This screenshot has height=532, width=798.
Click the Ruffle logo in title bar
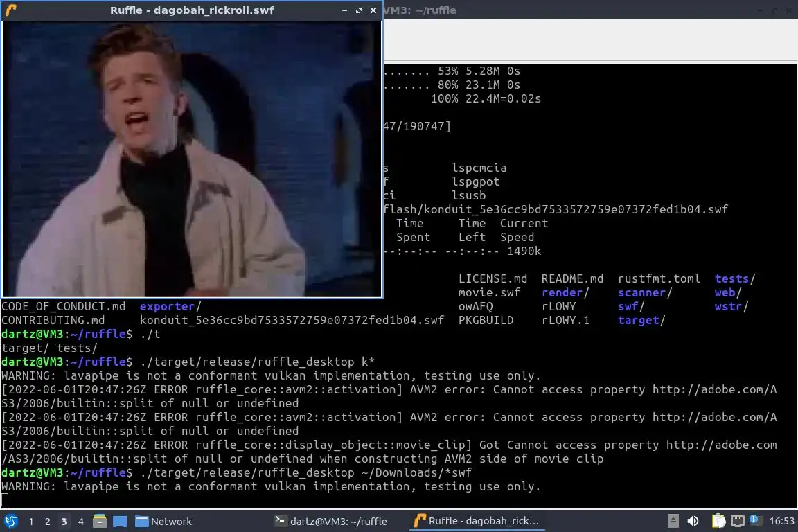10,10
